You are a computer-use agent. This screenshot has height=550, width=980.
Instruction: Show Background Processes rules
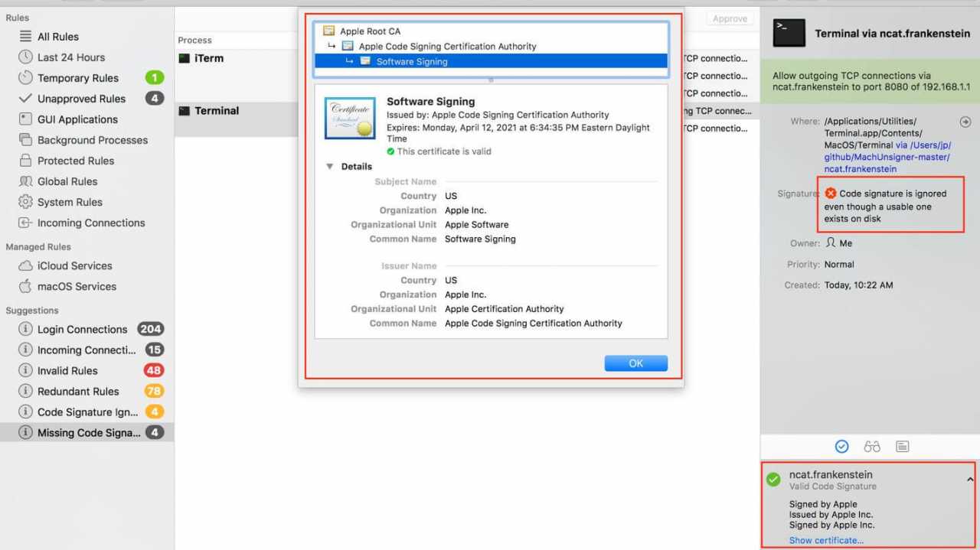pyautogui.click(x=93, y=140)
